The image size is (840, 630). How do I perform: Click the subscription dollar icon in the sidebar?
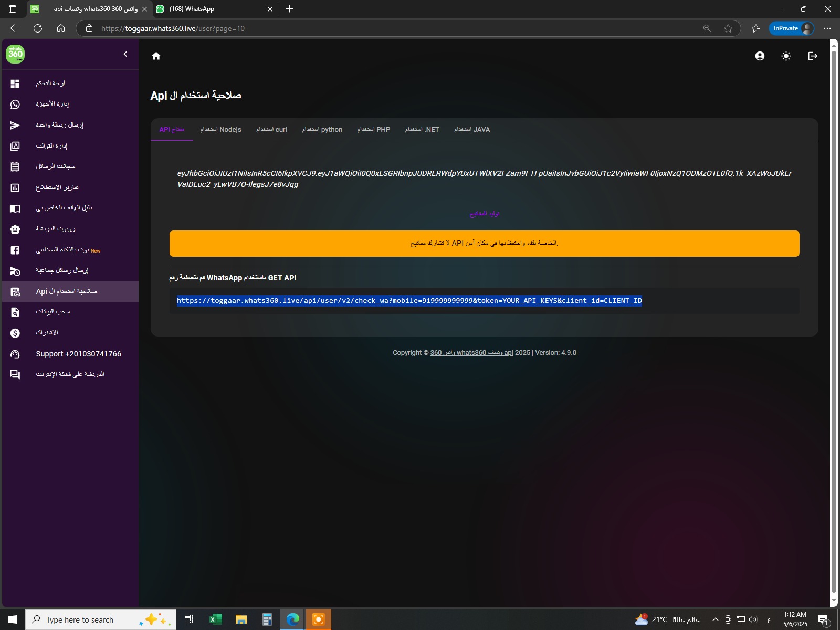[15, 333]
